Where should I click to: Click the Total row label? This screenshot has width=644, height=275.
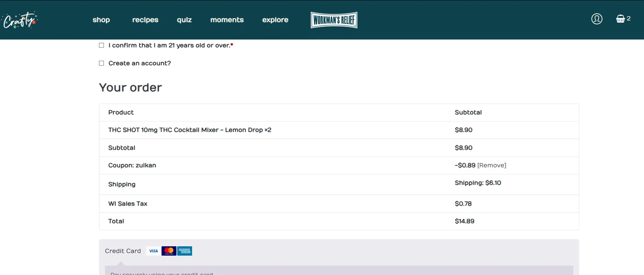116,221
